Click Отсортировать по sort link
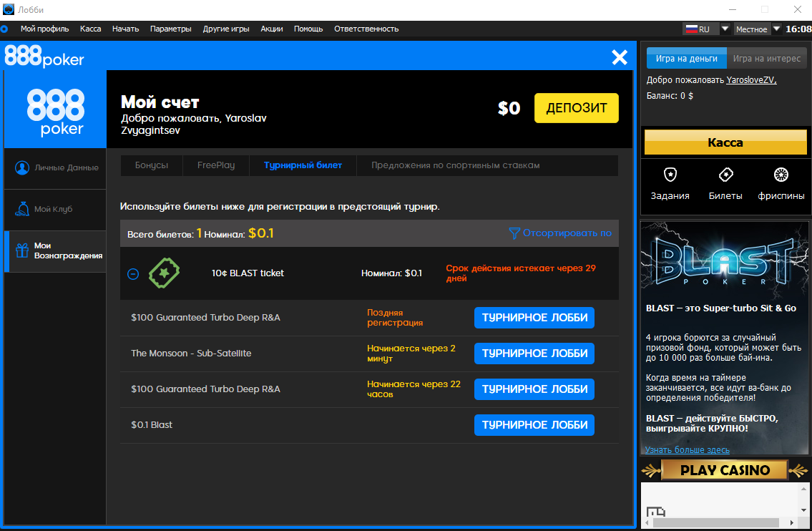This screenshot has height=531, width=812. click(x=567, y=233)
